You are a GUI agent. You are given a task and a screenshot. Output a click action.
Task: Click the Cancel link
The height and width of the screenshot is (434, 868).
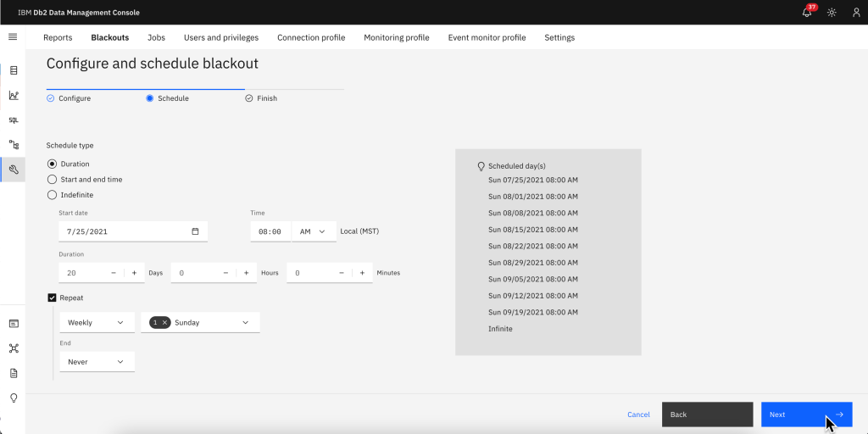tap(638, 415)
